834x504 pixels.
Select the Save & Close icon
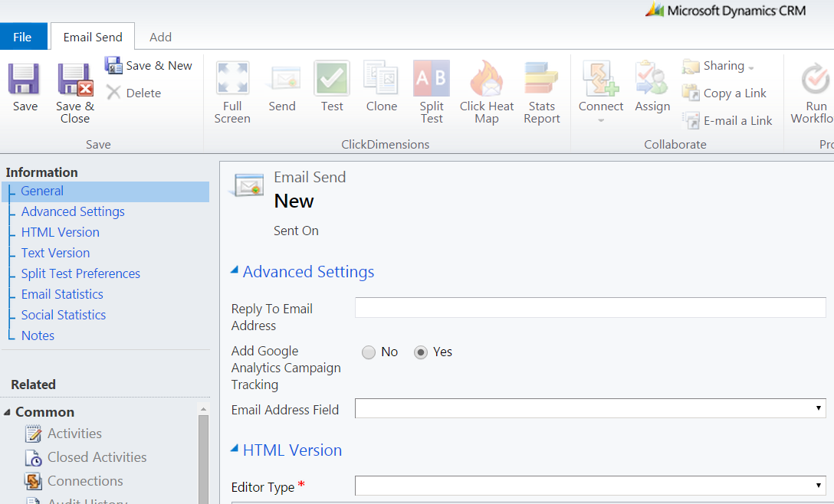point(74,87)
